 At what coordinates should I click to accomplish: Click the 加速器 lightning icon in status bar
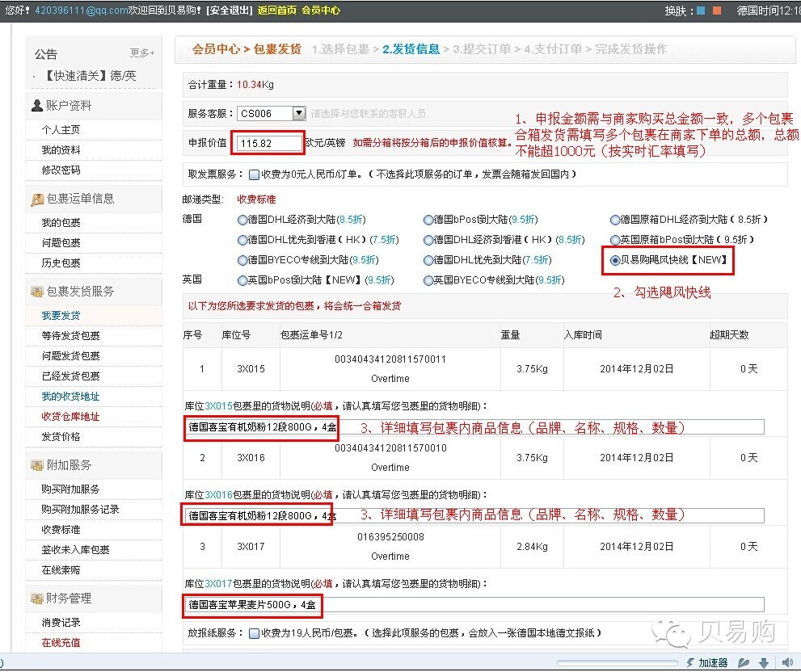[690, 663]
